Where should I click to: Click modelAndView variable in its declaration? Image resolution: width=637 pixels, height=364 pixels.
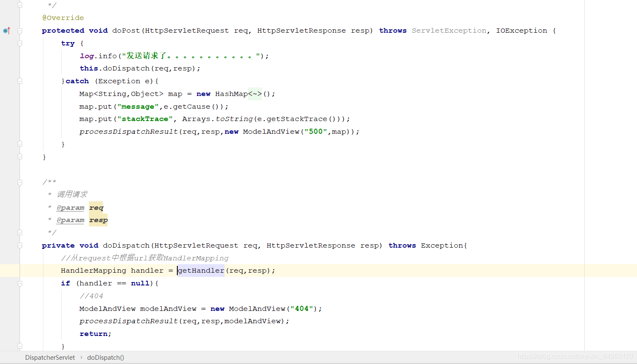coord(168,309)
